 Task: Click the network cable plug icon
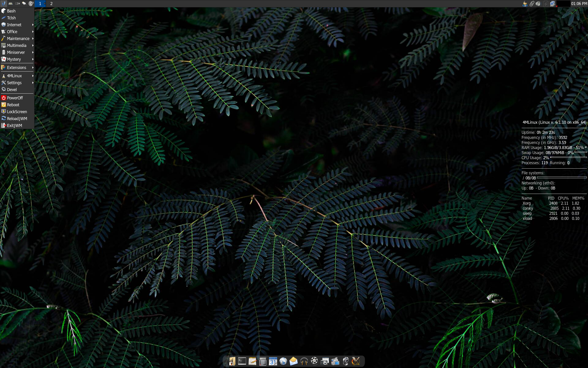(24, 3)
